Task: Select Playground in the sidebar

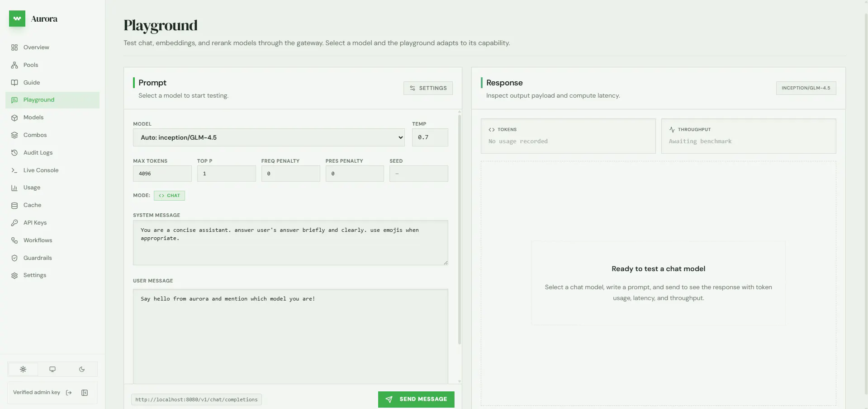Action: tap(52, 100)
